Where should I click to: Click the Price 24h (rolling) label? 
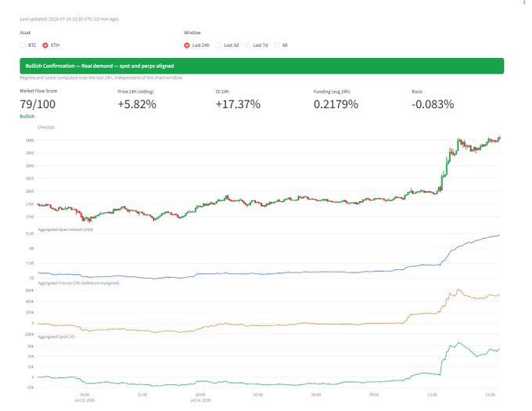tap(135, 92)
